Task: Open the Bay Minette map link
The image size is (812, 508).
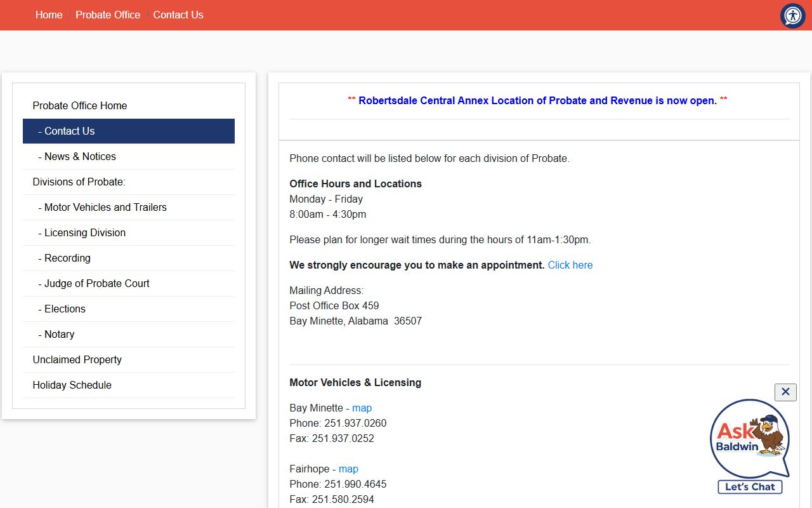Action: point(362,408)
